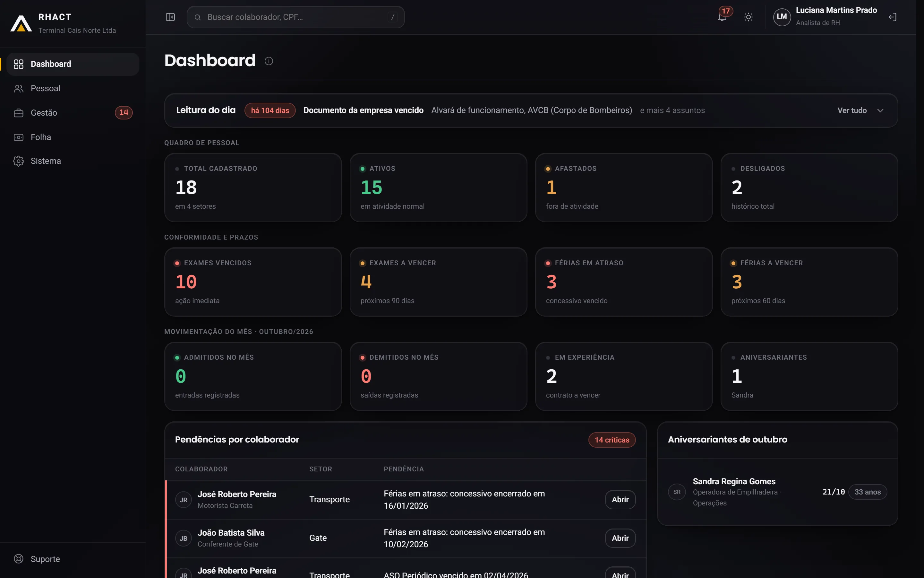Click the RHACT logo
The image size is (924, 578).
[21, 23]
